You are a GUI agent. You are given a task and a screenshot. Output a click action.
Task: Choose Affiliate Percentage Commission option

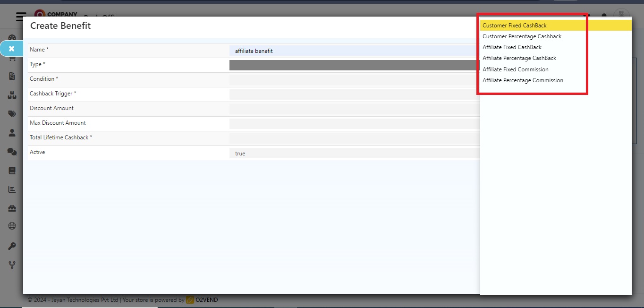(x=523, y=80)
